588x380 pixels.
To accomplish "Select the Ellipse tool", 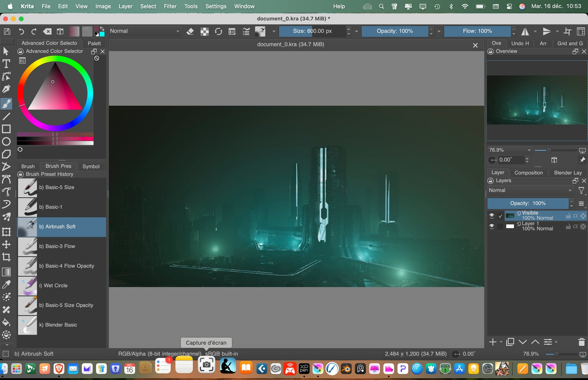I will 6,141.
